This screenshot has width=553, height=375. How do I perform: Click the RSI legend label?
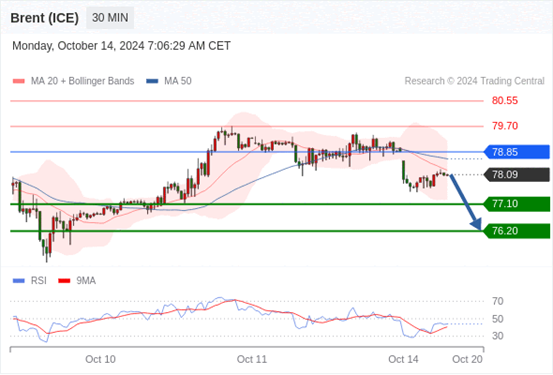(38, 281)
